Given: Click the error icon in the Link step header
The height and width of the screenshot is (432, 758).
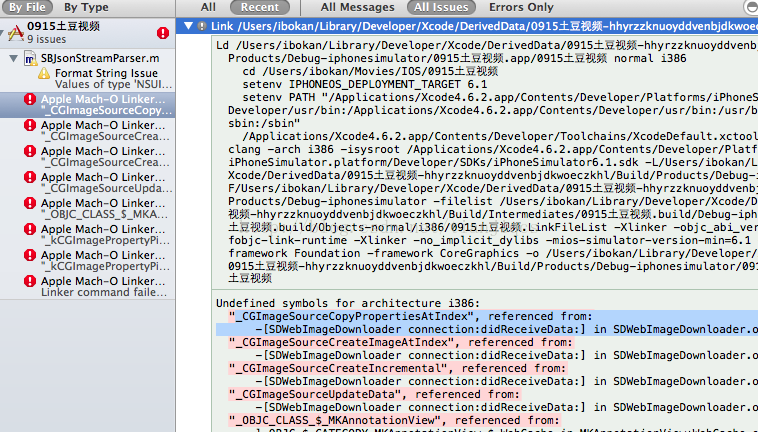Looking at the screenshot, I should (202, 27).
